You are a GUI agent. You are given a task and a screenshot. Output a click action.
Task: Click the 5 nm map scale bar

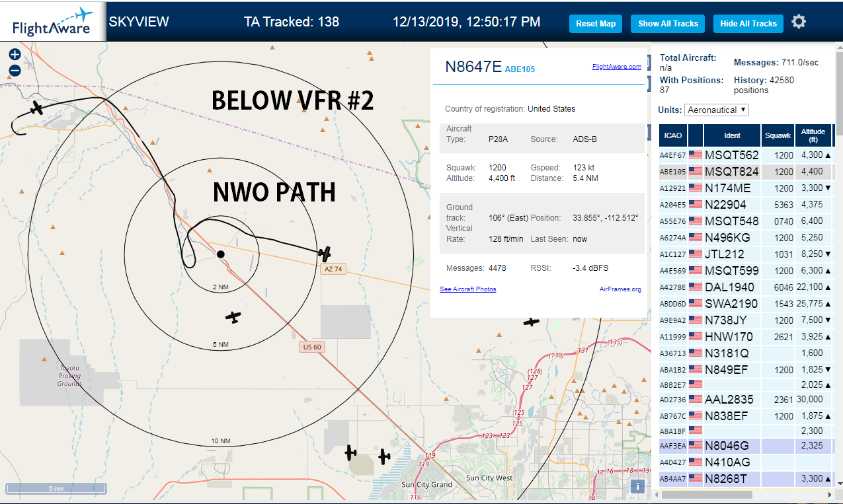56,489
